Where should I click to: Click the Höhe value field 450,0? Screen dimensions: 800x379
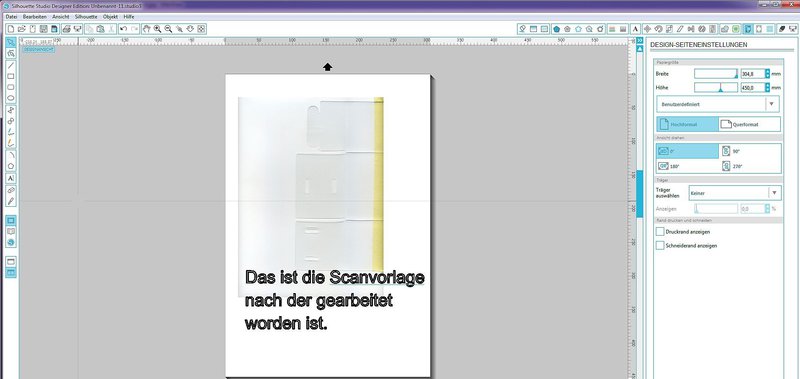753,87
